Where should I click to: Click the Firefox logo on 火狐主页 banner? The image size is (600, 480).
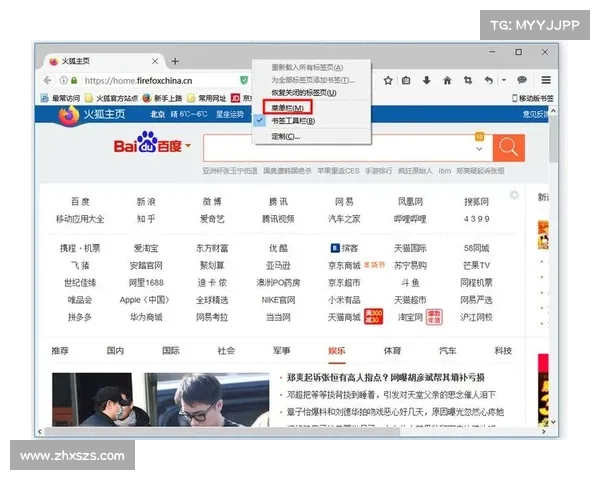[x=67, y=114]
